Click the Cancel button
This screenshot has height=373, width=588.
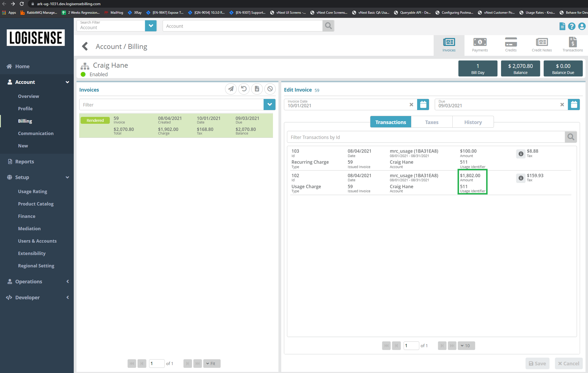click(x=569, y=364)
